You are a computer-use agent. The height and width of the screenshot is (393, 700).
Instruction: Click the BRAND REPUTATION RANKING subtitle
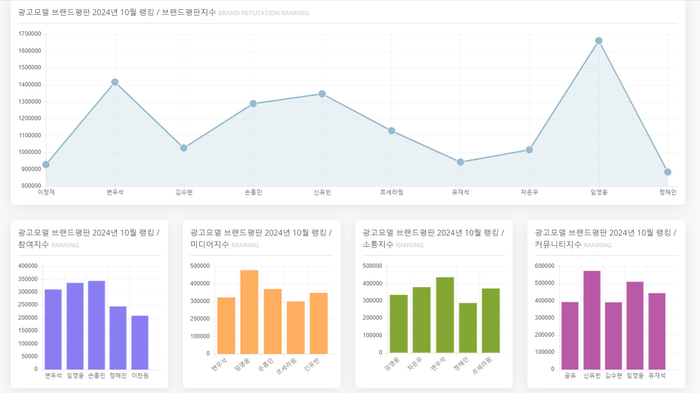point(263,13)
